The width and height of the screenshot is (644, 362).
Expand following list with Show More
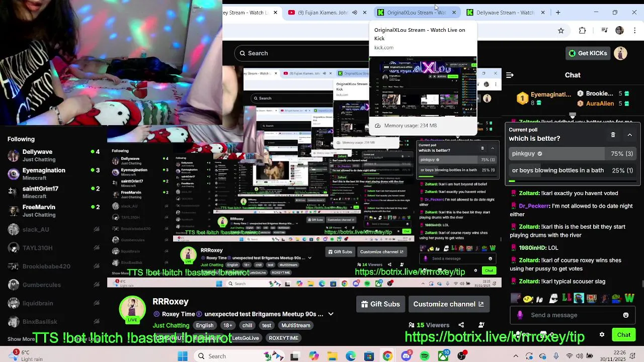coord(21,339)
